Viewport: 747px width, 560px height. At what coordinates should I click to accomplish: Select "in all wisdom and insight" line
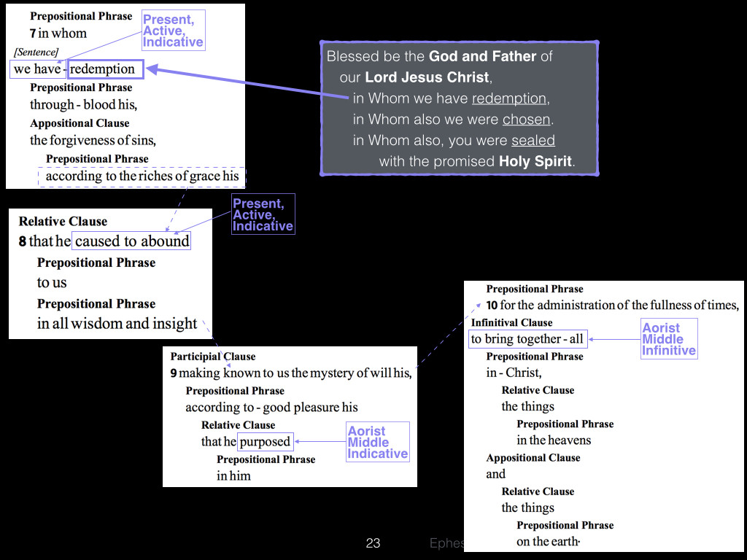coord(117,323)
